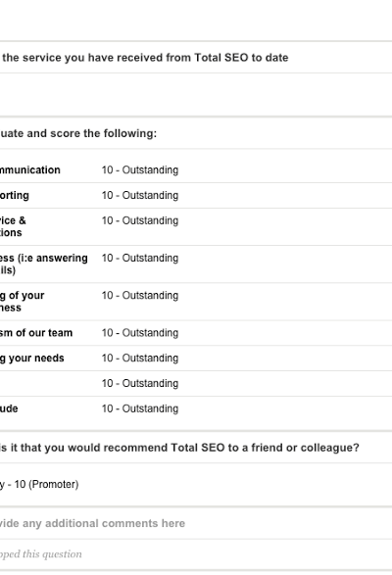Select the 'answering' row label text

(x=44, y=264)
